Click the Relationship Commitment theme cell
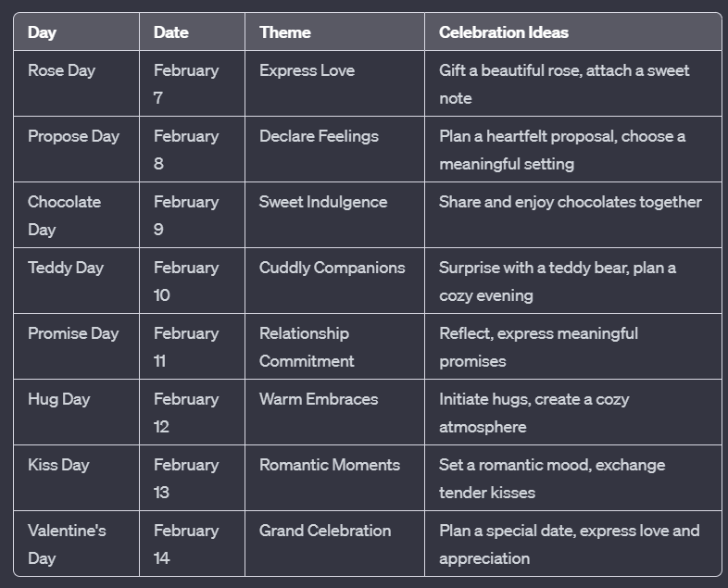Viewport: 728px width, 588px height. (x=334, y=346)
